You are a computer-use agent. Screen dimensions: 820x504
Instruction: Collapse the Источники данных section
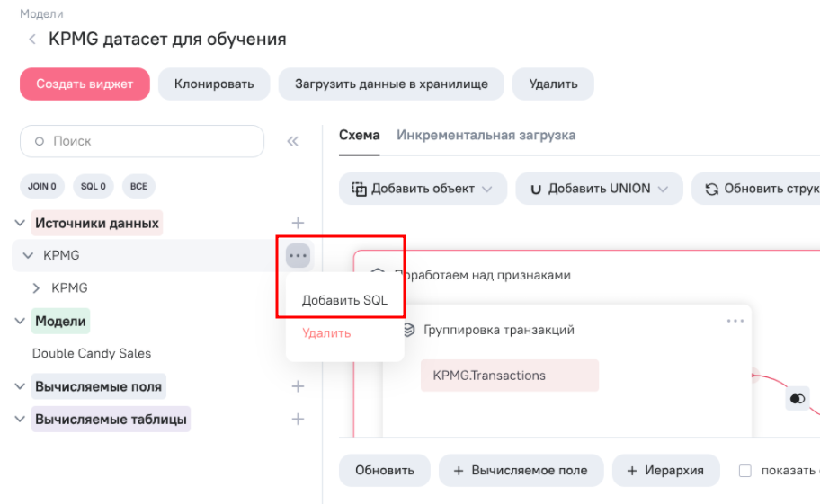(x=20, y=223)
